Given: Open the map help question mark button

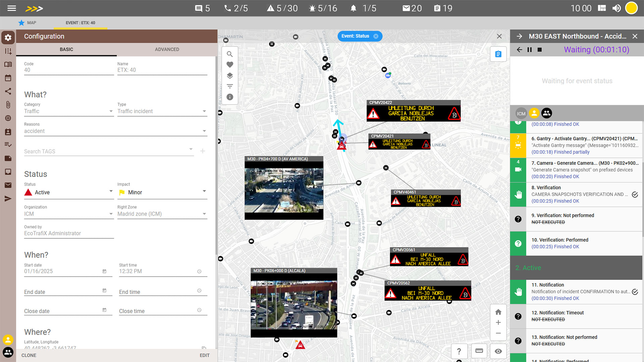Looking at the screenshot, I should pyautogui.click(x=459, y=351).
